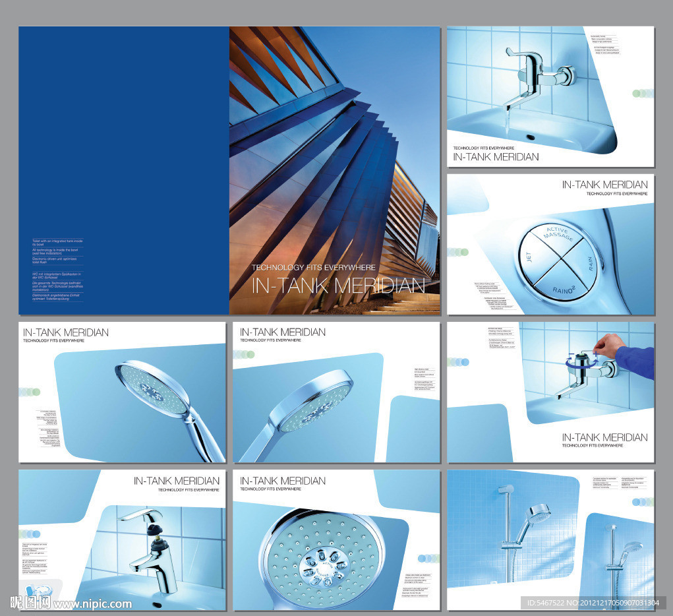Open the wall-mounted faucet over sink page
Image resolution: width=673 pixels, height=616 pixels.
coord(550,97)
